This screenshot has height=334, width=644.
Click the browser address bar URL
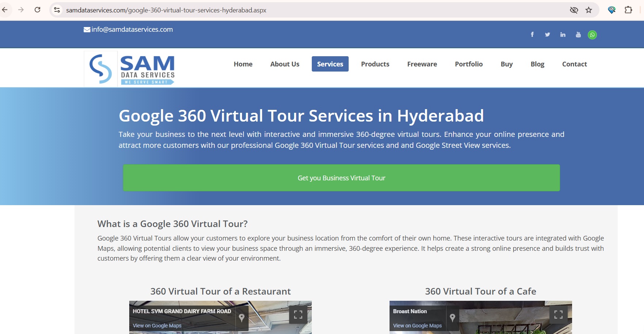[x=166, y=10]
